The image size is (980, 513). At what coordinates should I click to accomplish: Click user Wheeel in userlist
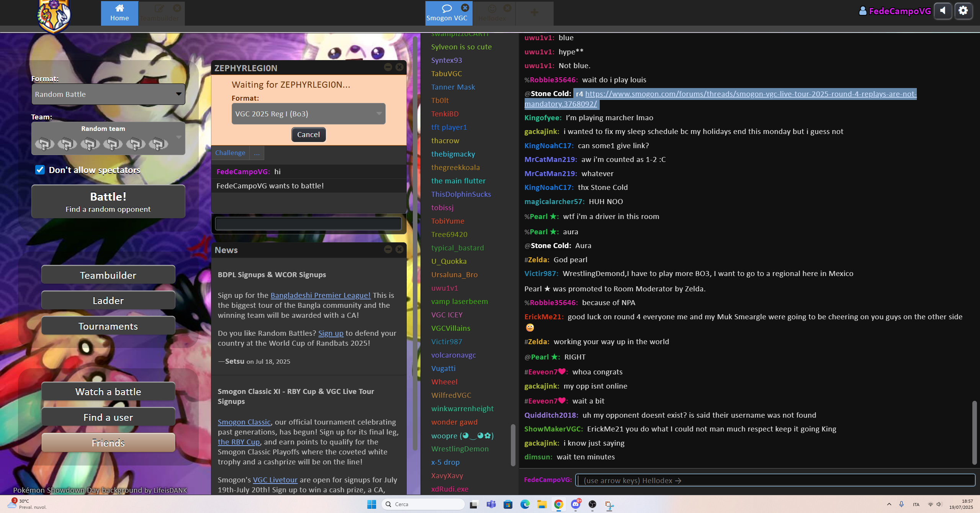[444, 382]
